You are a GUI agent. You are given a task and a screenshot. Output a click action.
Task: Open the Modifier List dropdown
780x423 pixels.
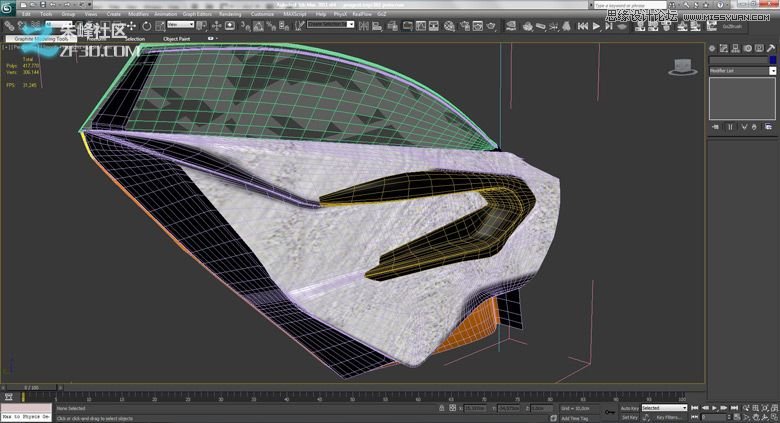pos(742,71)
